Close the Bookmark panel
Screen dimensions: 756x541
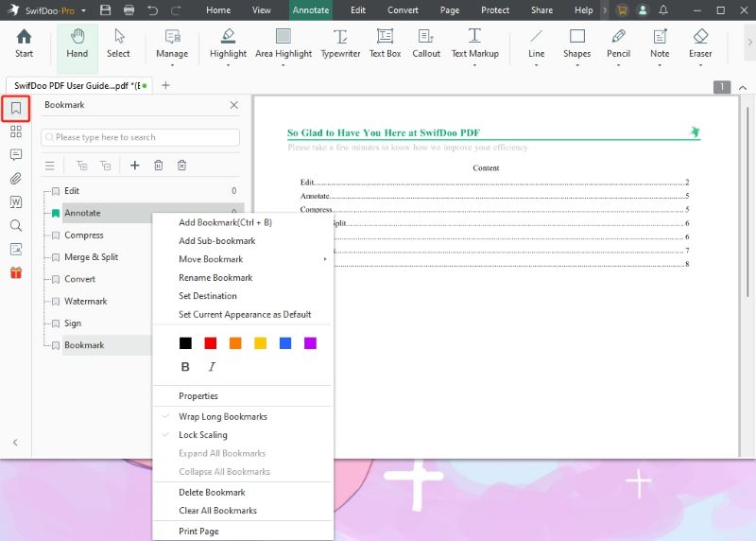pos(233,105)
